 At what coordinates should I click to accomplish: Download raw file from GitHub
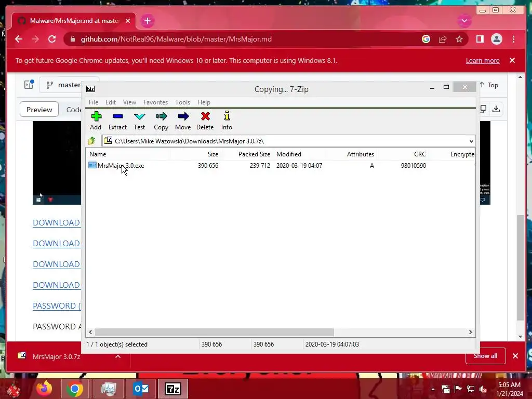(496, 109)
